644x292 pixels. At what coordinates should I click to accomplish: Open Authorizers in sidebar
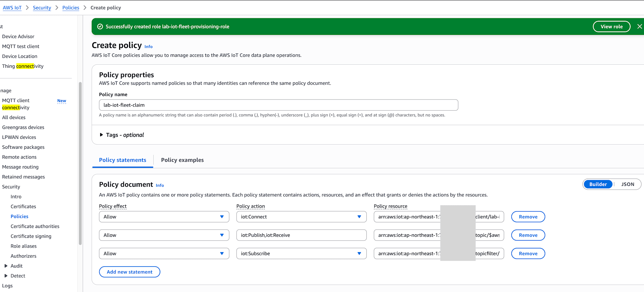[24, 256]
